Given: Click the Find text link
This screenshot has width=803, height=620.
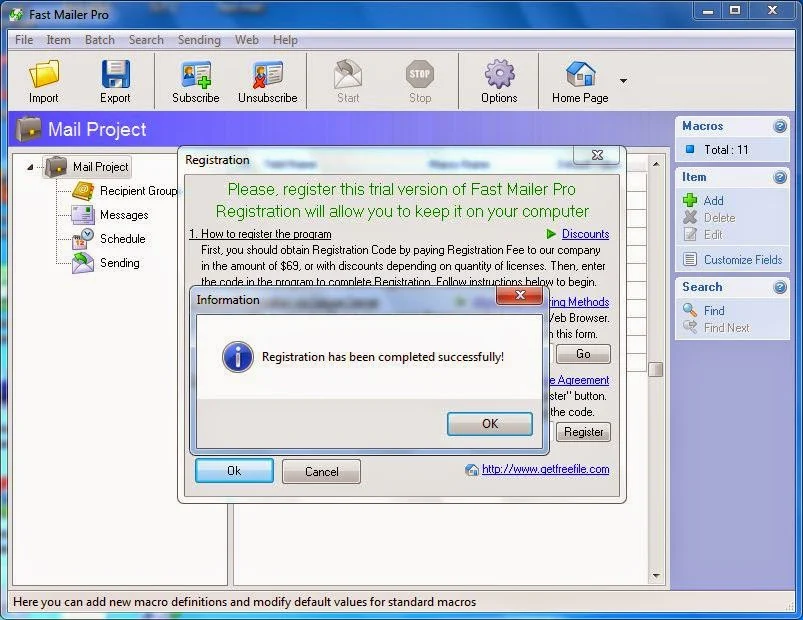Looking at the screenshot, I should (x=714, y=311).
